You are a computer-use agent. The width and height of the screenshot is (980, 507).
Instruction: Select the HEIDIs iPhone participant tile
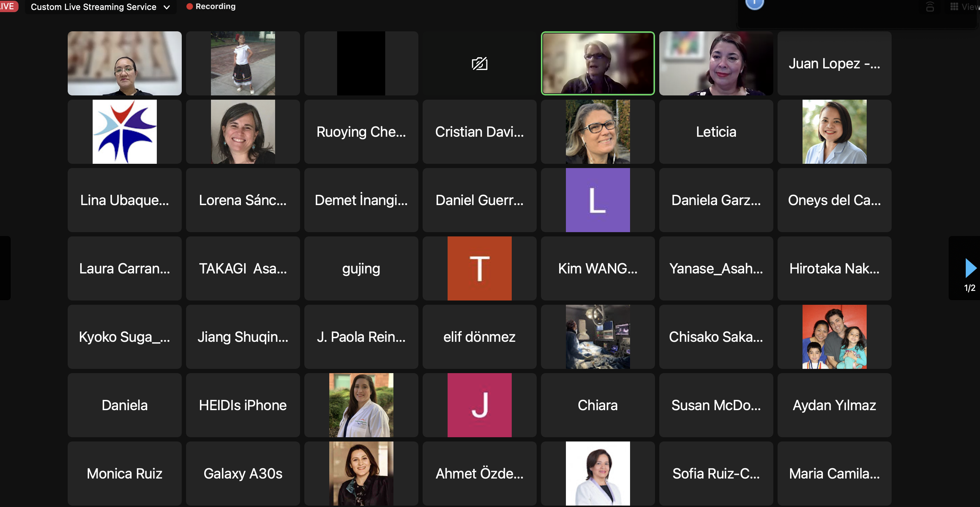[243, 405]
